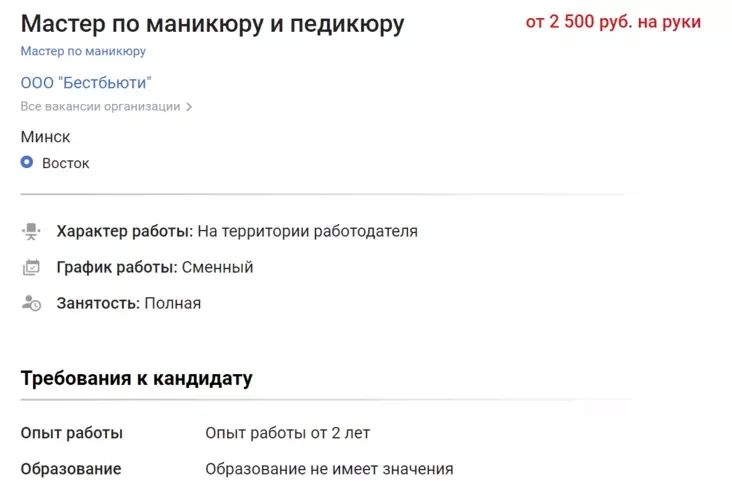
Task: Click the Занятость: Полная text
Action: [x=129, y=303]
